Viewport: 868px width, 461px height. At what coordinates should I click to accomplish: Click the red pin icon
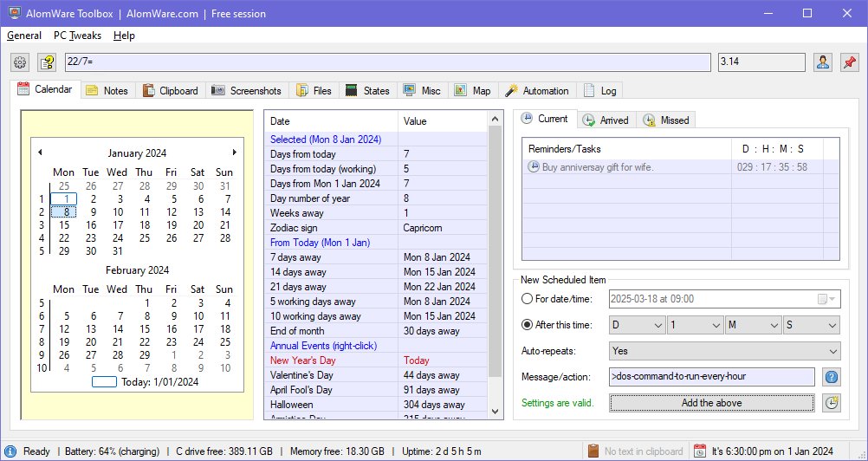(x=849, y=62)
